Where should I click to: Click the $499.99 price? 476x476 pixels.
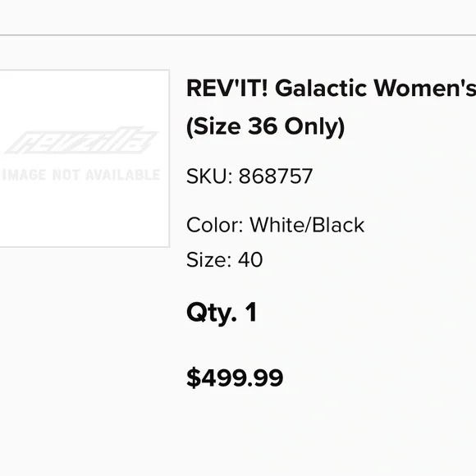(x=235, y=378)
